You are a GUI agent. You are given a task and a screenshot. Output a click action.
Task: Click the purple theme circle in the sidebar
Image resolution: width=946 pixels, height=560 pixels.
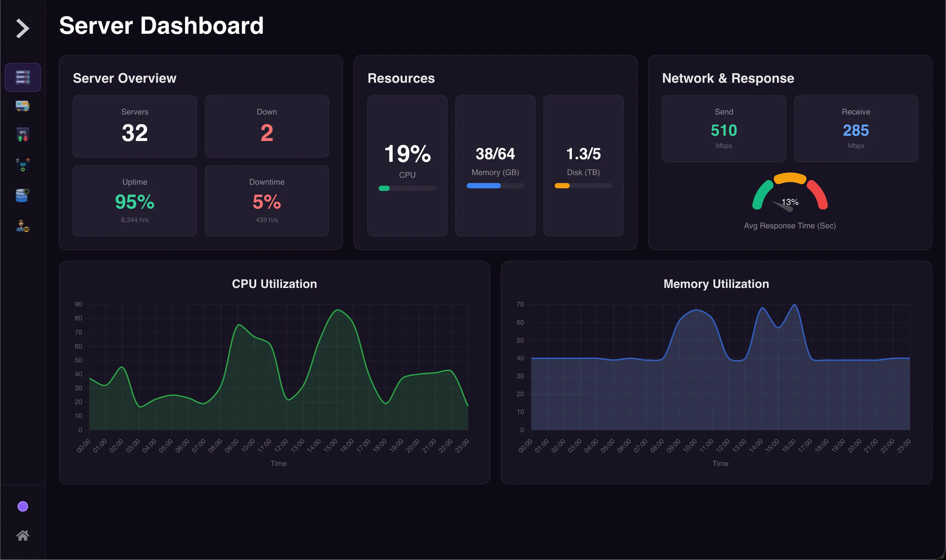pyautogui.click(x=23, y=506)
